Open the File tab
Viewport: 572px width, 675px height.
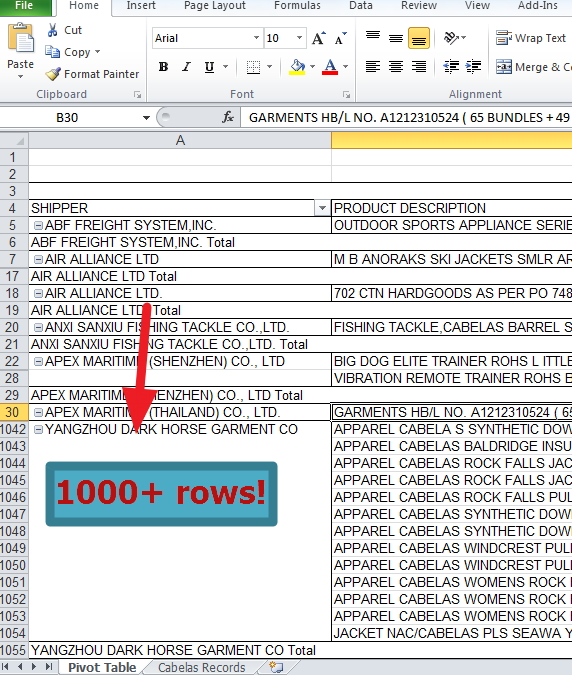click(x=24, y=6)
